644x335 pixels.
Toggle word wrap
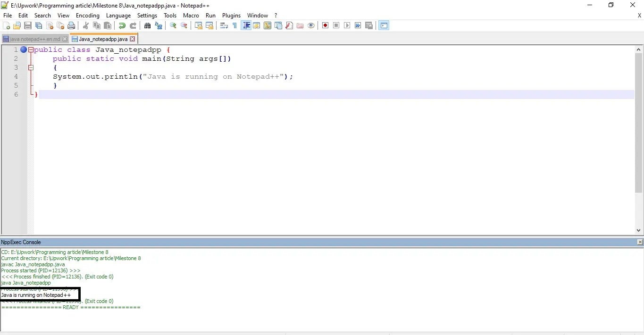pos(224,25)
